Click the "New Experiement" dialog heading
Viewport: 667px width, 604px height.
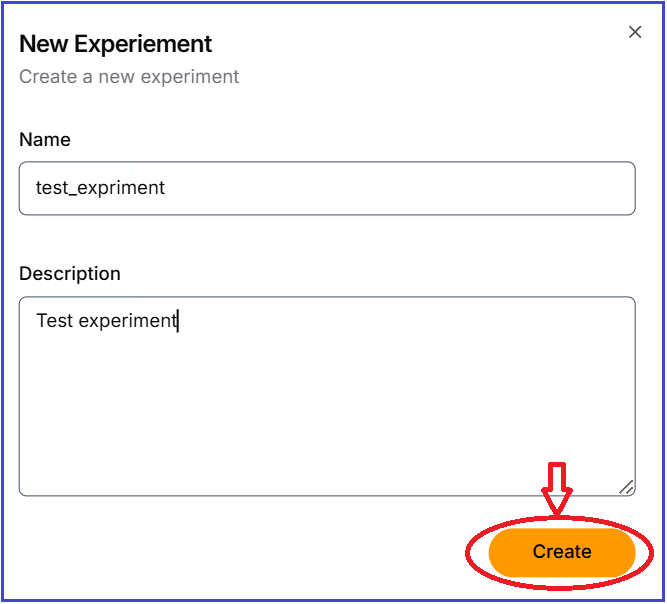click(x=116, y=44)
